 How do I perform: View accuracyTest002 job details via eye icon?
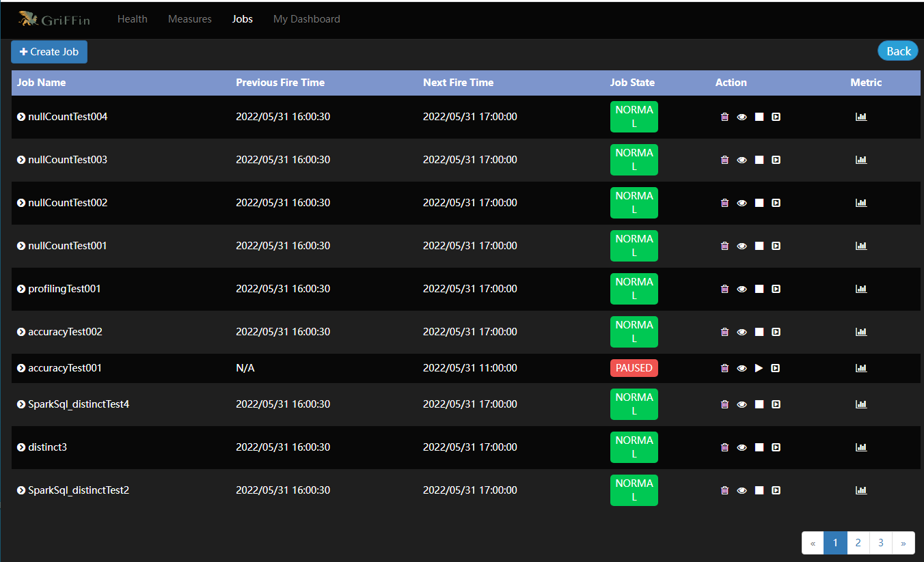pos(742,332)
